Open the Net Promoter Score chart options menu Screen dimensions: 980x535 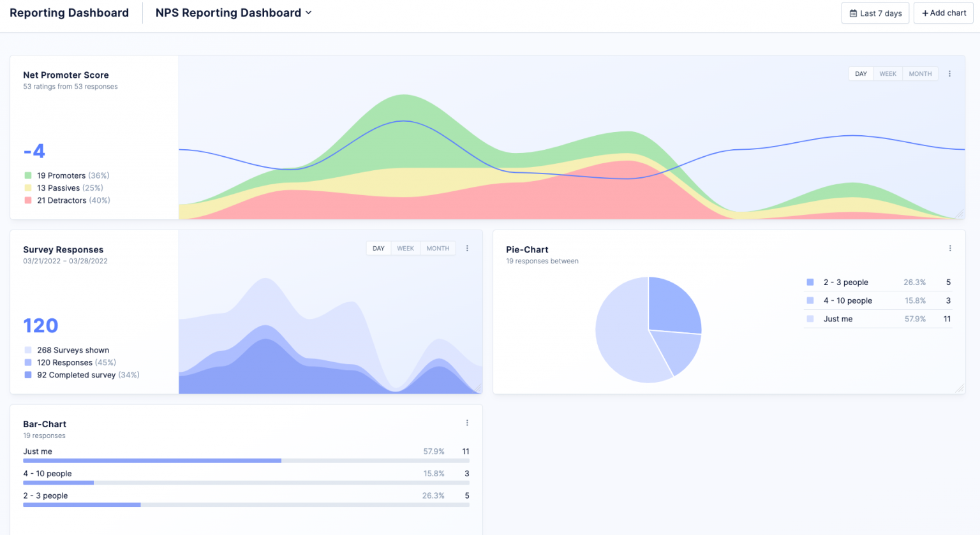pos(949,74)
